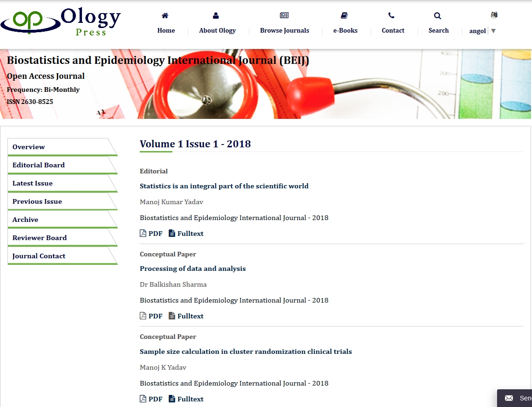Open e-Books menu item

tap(345, 31)
